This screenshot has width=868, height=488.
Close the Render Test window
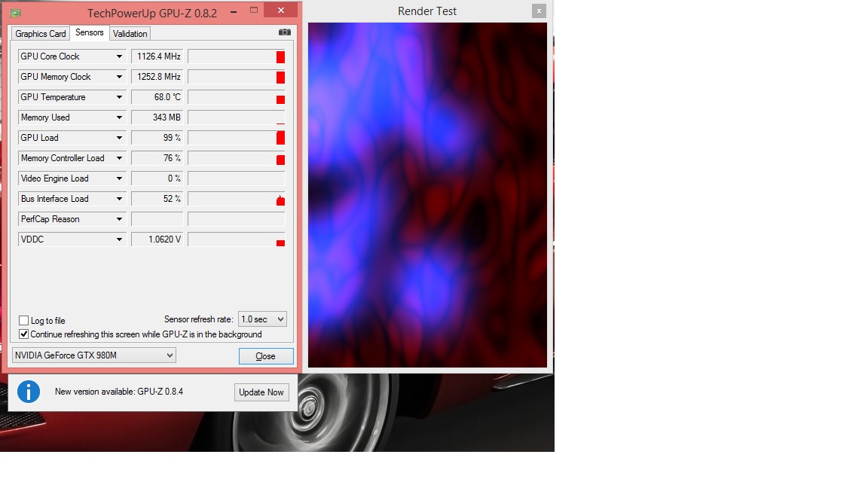click(538, 11)
